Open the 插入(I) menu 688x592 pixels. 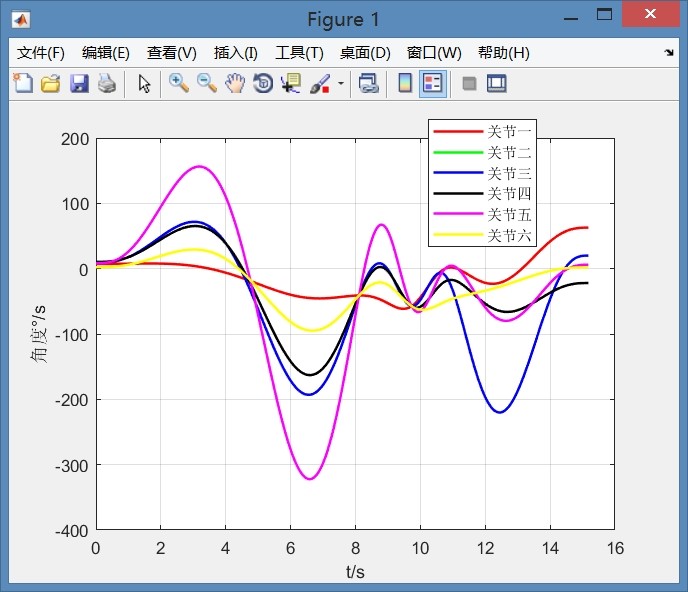(236, 53)
